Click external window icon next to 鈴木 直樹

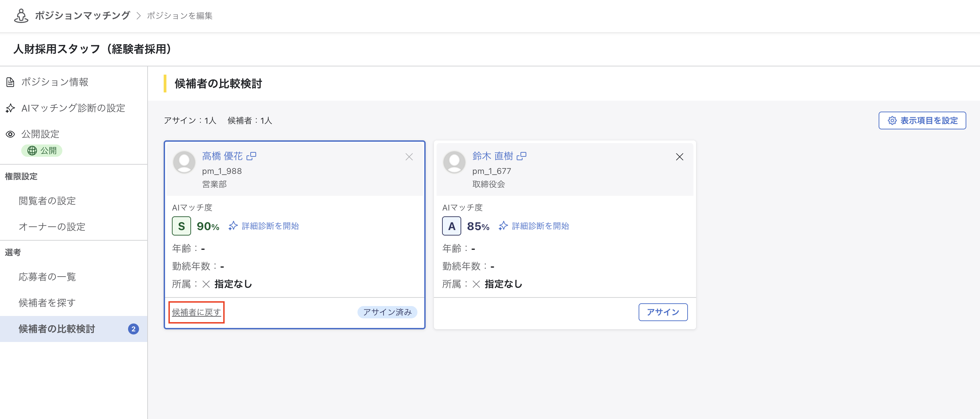522,156
